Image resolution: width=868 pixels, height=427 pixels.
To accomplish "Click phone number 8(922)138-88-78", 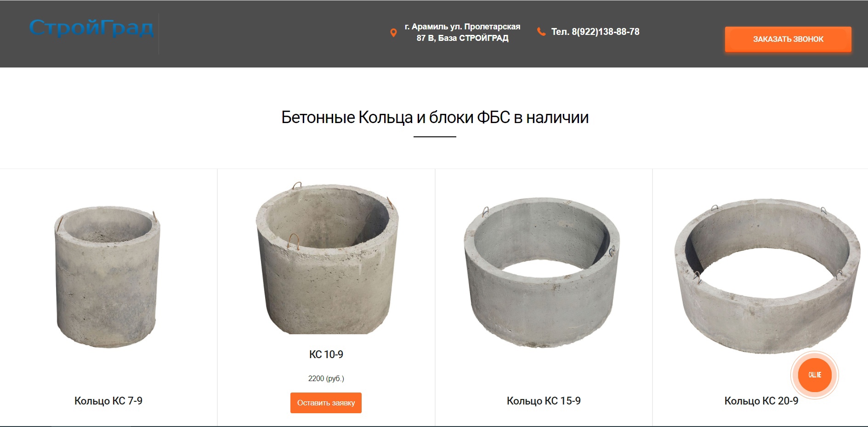I will point(606,32).
